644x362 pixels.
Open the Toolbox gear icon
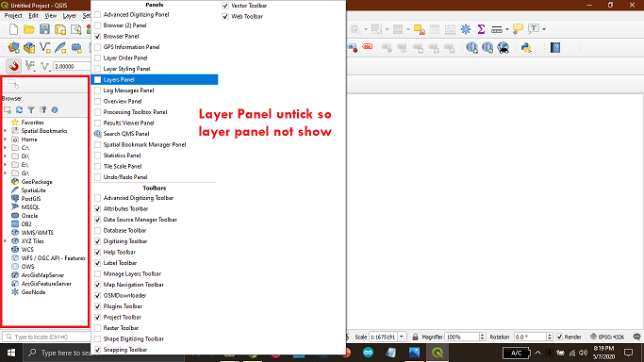pos(466,29)
